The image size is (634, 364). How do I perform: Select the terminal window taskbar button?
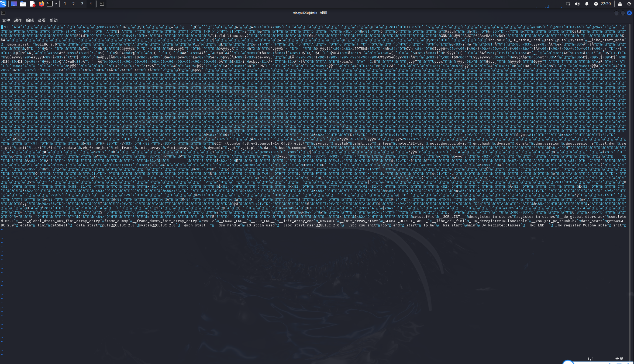click(x=102, y=4)
